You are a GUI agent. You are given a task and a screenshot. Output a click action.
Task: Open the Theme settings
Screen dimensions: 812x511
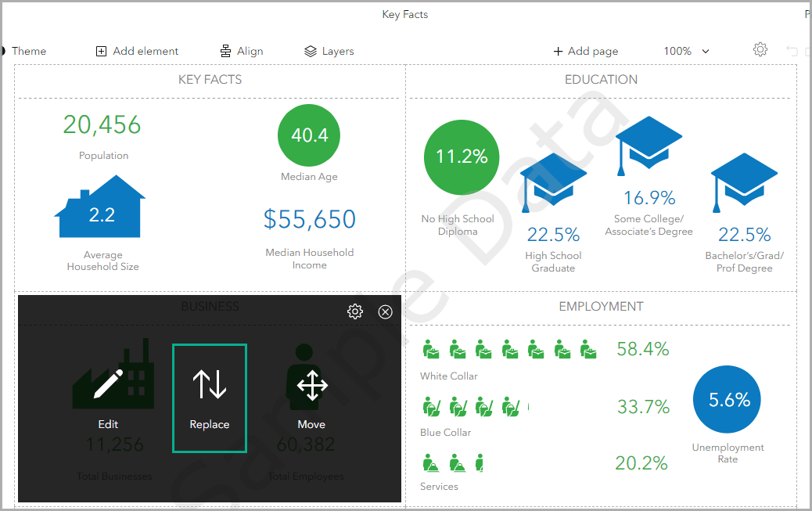[23, 51]
